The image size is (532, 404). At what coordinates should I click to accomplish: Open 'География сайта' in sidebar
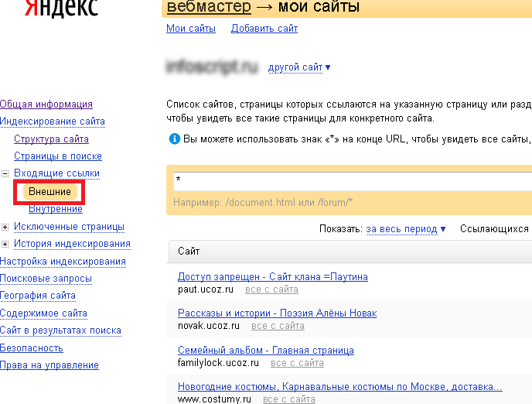[x=38, y=296]
